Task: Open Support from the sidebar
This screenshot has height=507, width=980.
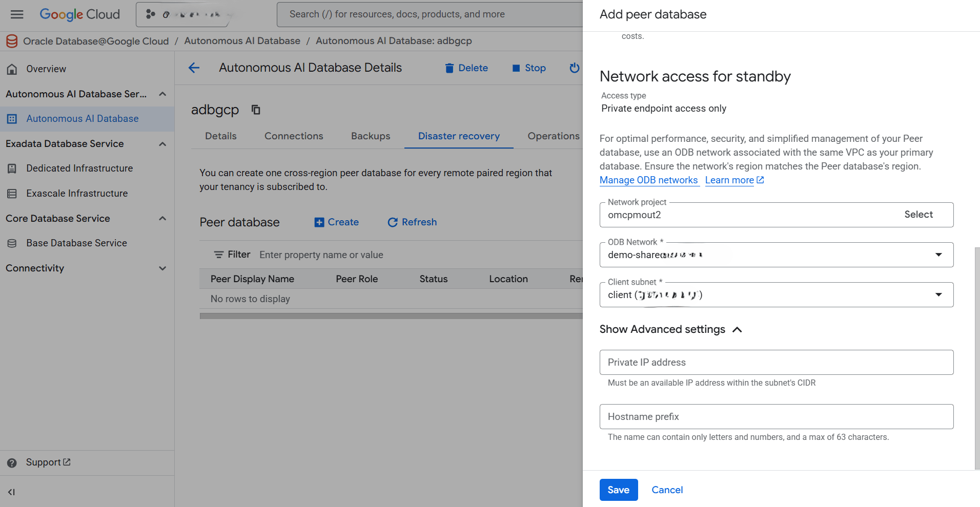Action: tap(44, 462)
